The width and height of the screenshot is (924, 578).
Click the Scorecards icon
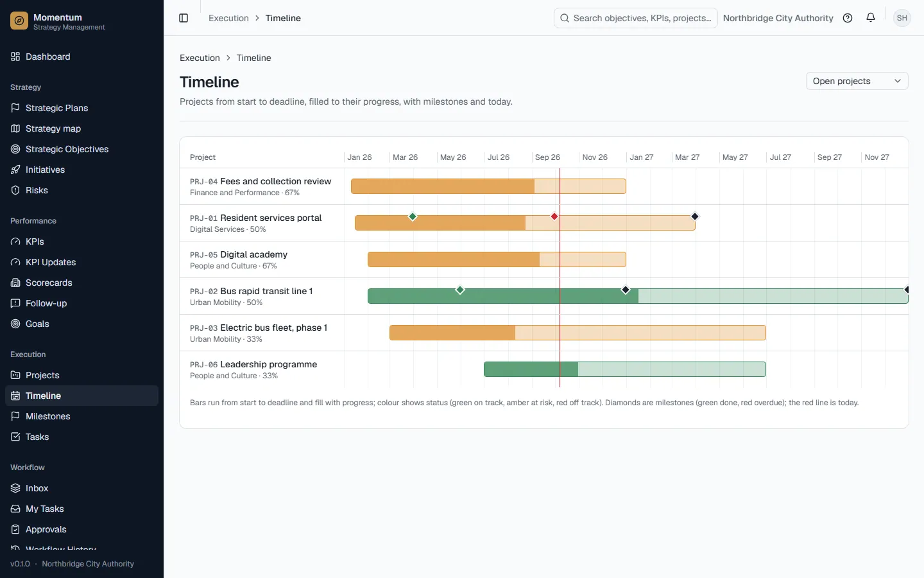pyautogui.click(x=15, y=283)
